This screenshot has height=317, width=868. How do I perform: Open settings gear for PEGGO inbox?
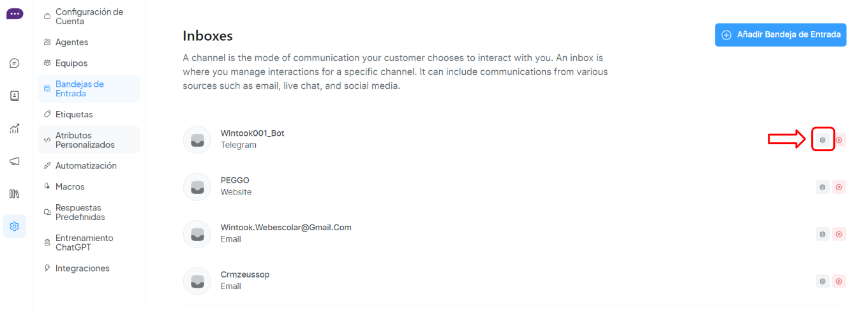click(x=823, y=187)
